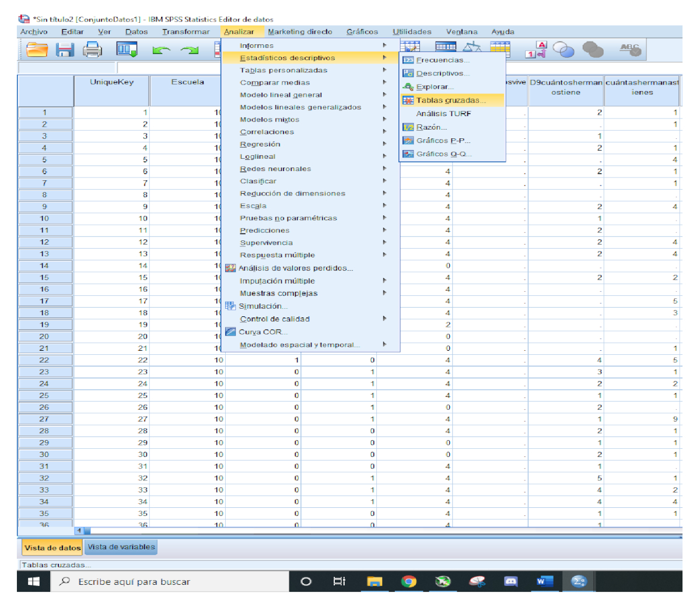Open the Gráficos menu in menu bar
The image size is (700, 607).
click(362, 32)
